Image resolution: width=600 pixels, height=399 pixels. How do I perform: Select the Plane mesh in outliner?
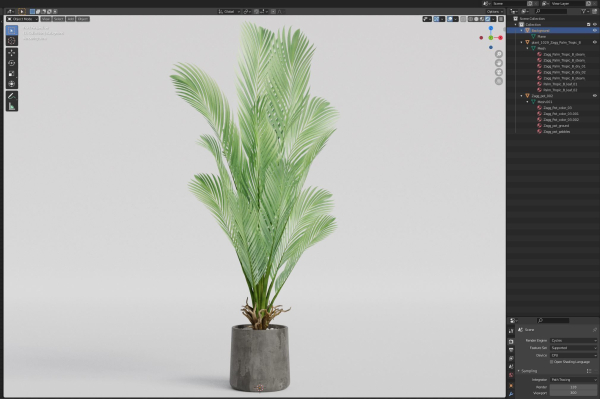[x=541, y=36]
